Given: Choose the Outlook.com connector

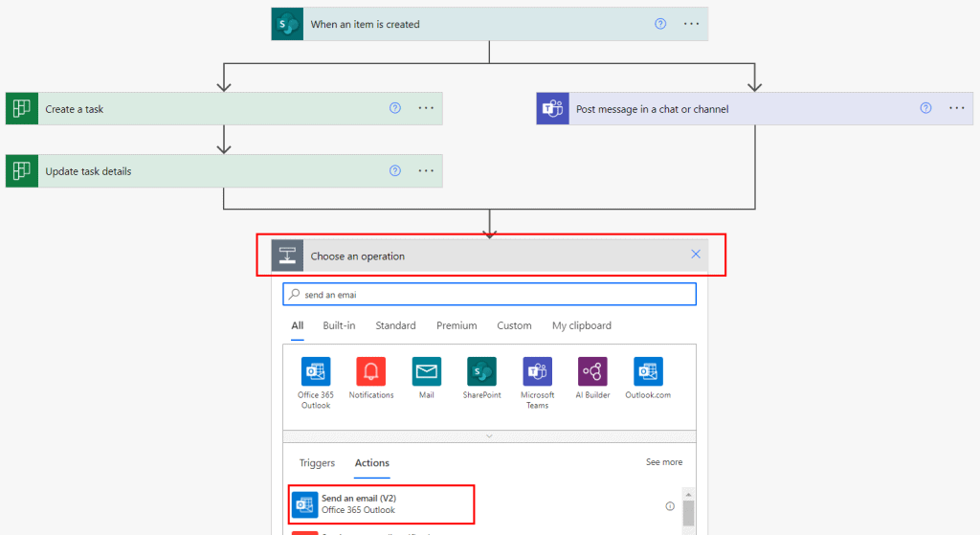Looking at the screenshot, I should [x=648, y=378].
